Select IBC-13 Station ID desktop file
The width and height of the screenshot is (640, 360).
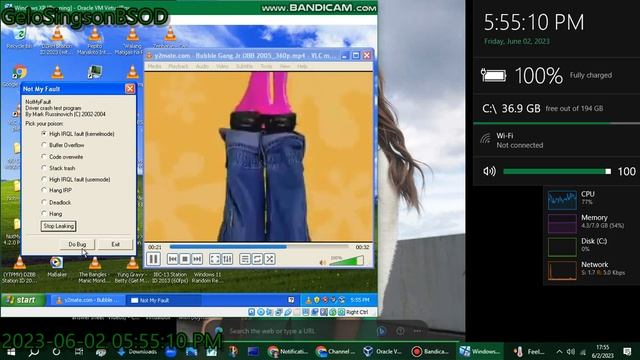pyautogui.click(x=170, y=278)
